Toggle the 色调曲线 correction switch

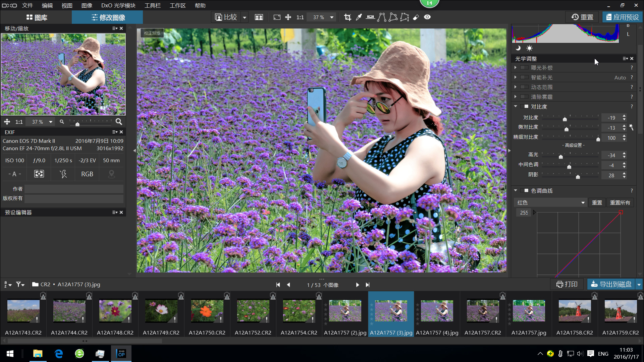(524, 191)
